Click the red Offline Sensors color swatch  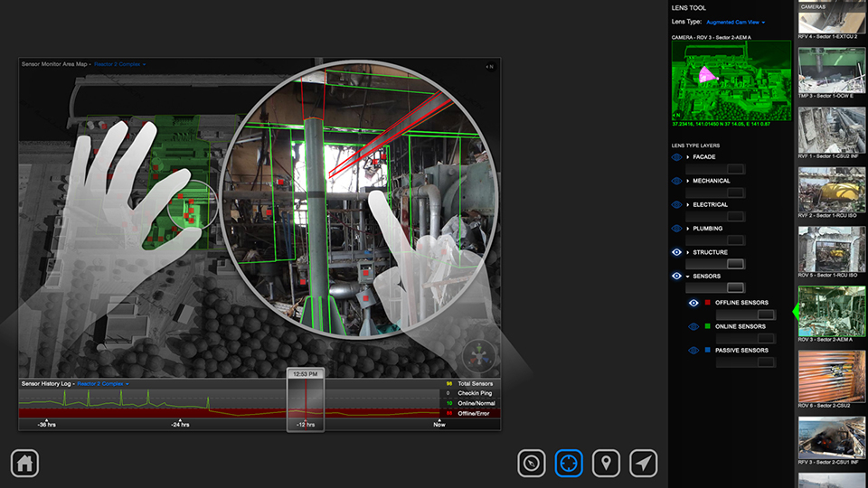[707, 303]
